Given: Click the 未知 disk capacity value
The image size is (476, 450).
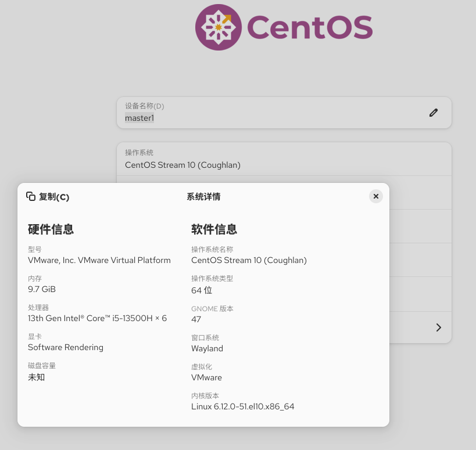Looking at the screenshot, I should [x=37, y=377].
